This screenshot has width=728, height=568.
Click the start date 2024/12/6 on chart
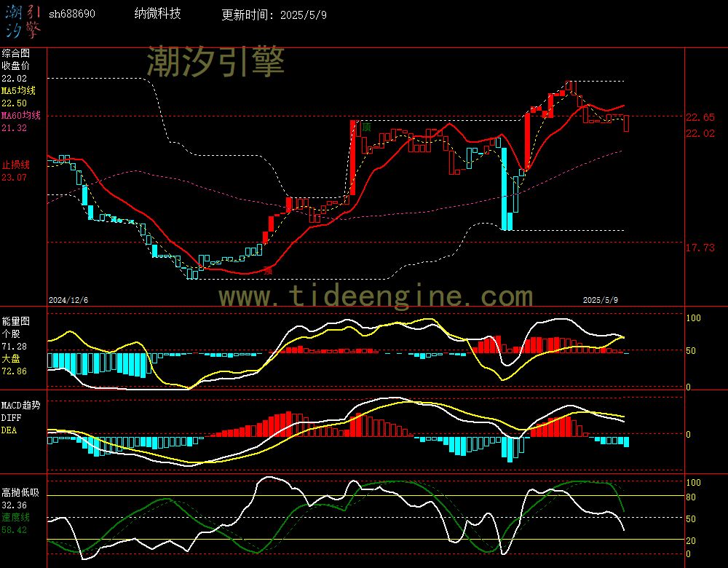click(x=68, y=300)
